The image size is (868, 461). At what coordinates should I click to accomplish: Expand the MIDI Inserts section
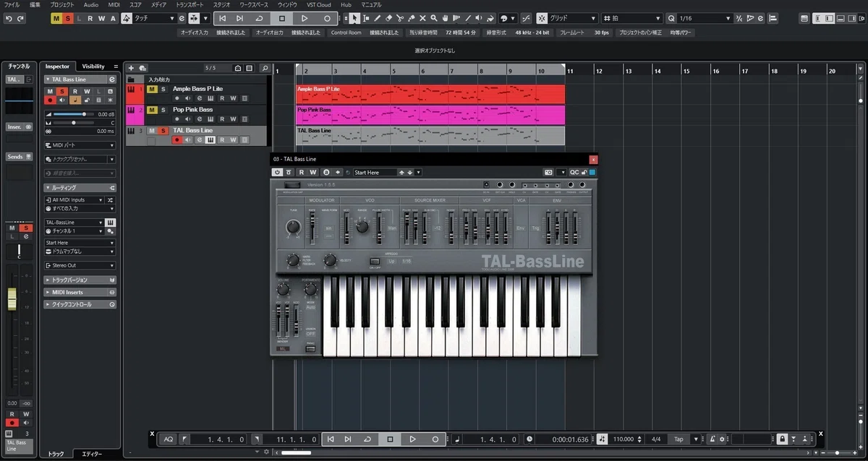tap(80, 292)
